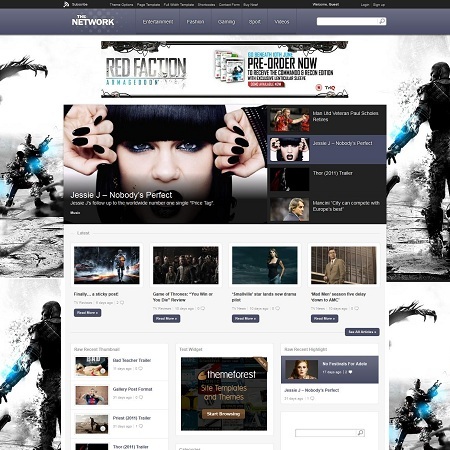Click the Adele thumbnail in Recent Highlight
The width and height of the screenshot is (450, 450).
tap(301, 370)
